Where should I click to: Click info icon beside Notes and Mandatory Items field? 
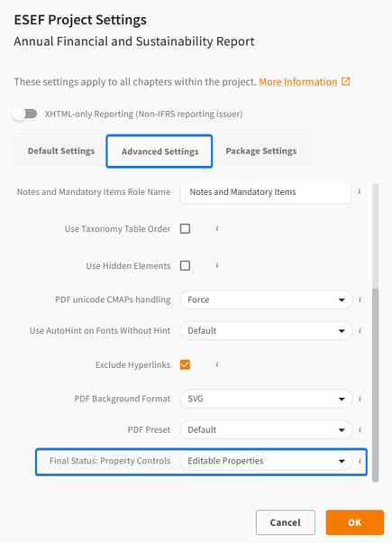click(360, 191)
